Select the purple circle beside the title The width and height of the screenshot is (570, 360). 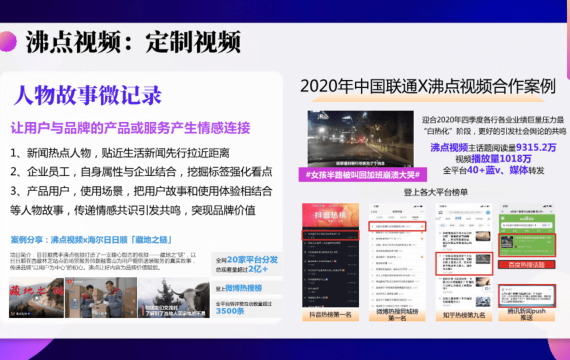(x=7, y=41)
